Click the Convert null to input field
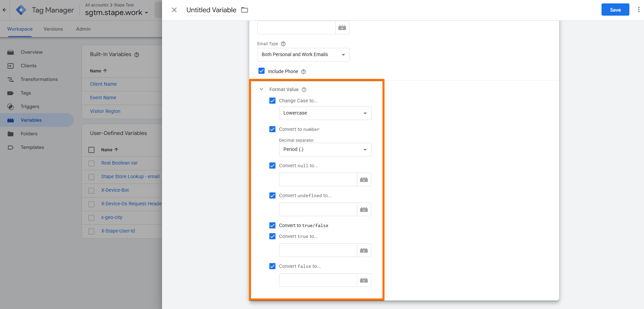Screen dimensions: 644x309 pyautogui.click(x=318, y=179)
